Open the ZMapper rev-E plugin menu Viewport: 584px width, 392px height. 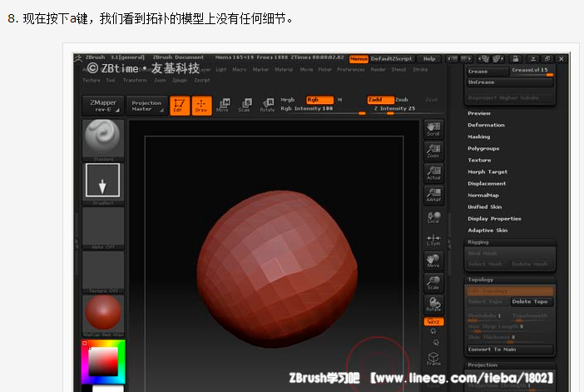[x=103, y=106]
